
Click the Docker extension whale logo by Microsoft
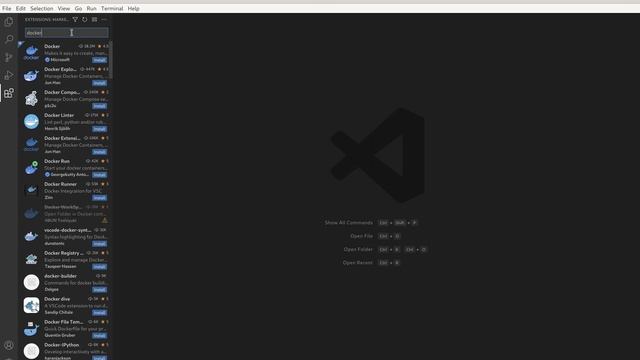click(31, 53)
